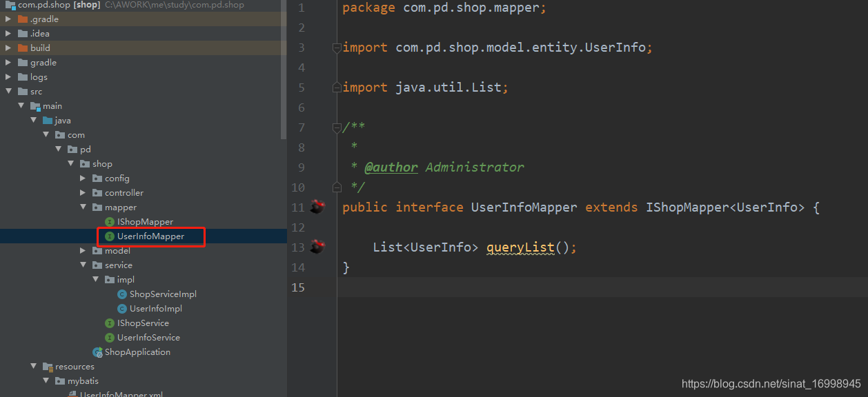Fold the import block on line 3
This screenshot has width=868, height=397.
tap(337, 48)
